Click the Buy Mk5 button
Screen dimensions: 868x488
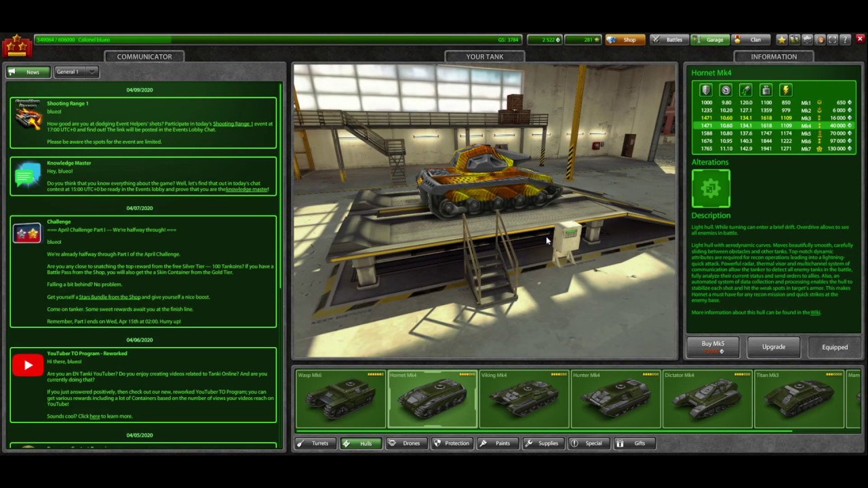(713, 347)
